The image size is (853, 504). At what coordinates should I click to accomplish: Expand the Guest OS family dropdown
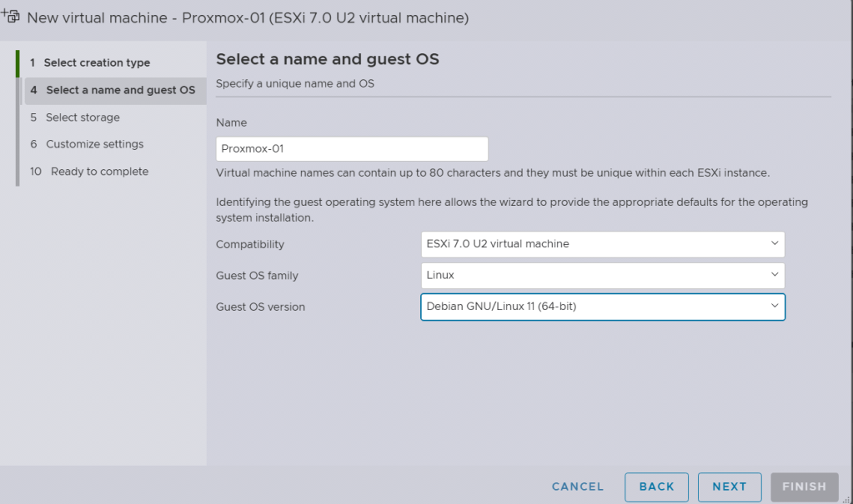[602, 275]
